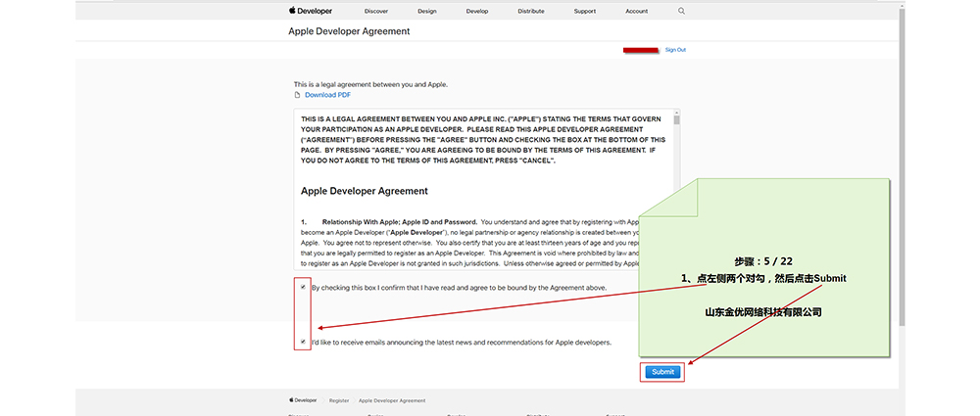Open the Design menu
Screen dimensions: 980x416
pos(427,11)
